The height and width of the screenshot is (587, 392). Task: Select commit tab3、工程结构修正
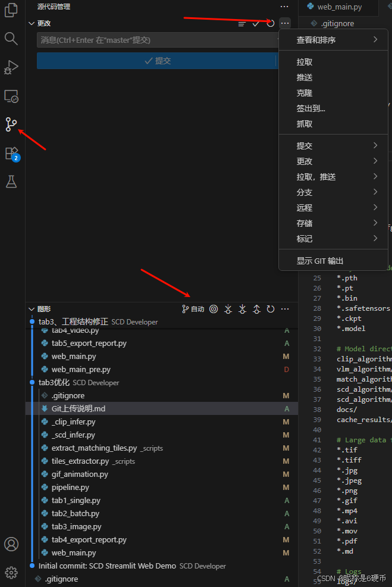162,321
